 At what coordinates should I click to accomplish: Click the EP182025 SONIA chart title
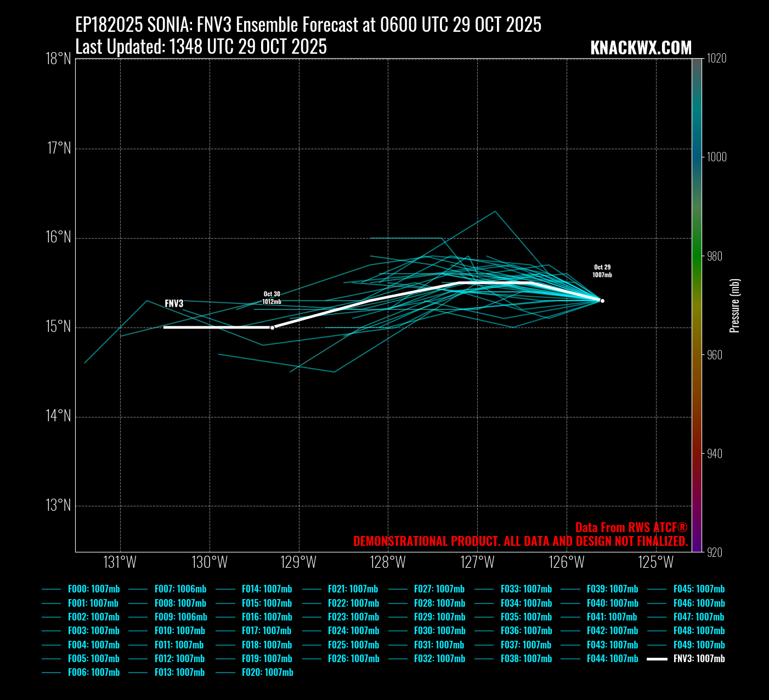pyautogui.click(x=308, y=25)
